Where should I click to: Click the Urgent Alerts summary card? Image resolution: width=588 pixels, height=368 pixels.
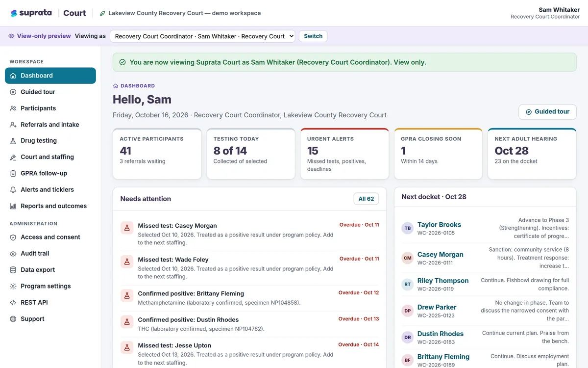344,154
